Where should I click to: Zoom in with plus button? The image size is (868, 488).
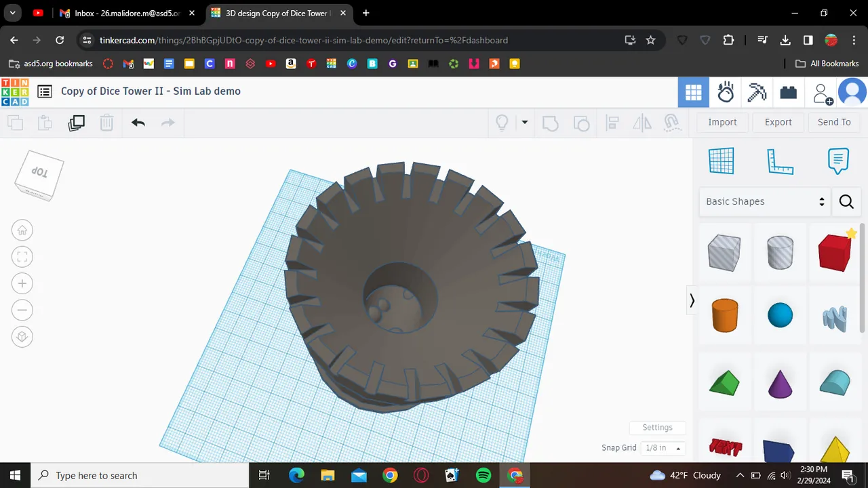point(22,283)
